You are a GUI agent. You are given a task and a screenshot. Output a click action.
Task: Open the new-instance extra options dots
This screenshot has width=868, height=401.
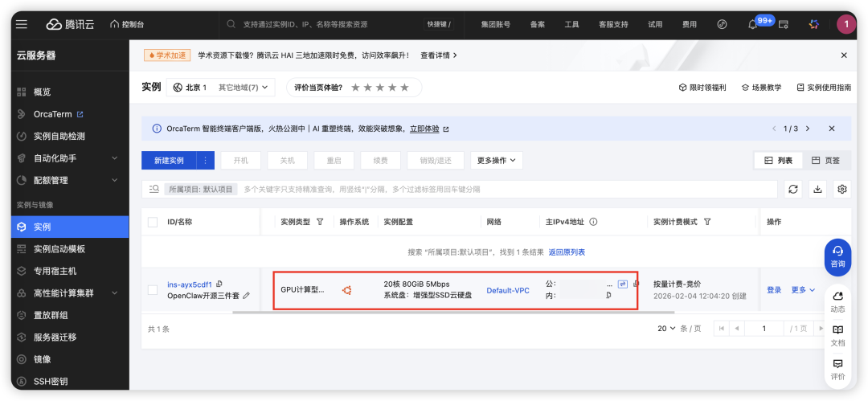coord(206,161)
